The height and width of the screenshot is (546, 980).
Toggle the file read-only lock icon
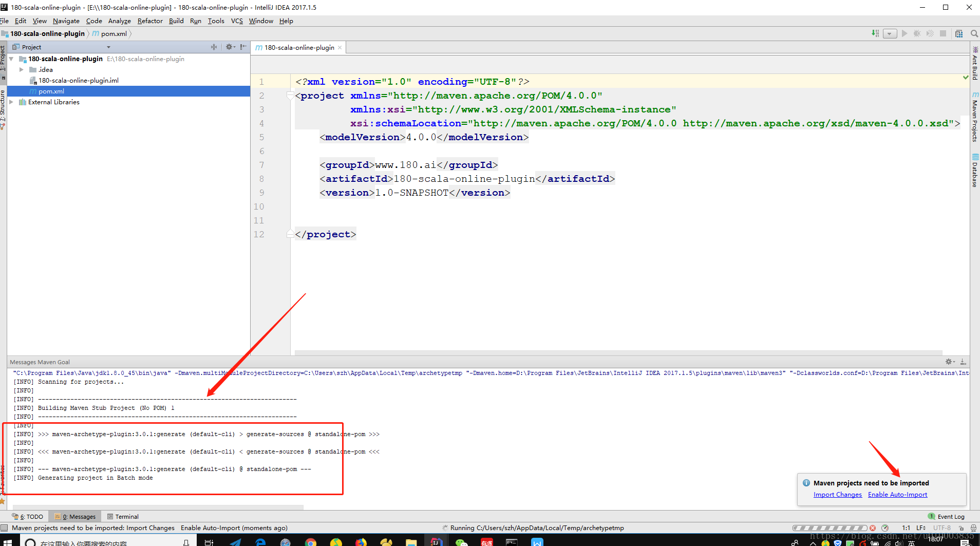pos(961,528)
